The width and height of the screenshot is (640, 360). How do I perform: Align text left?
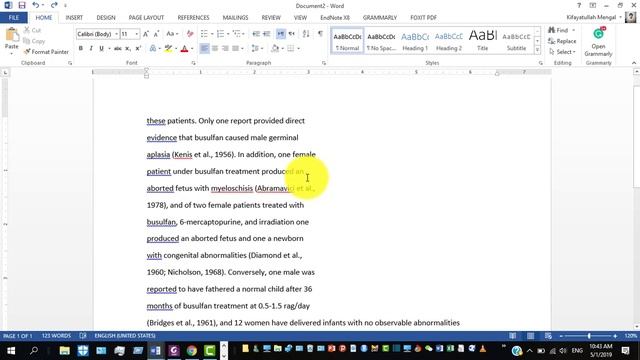pyautogui.click(x=204, y=49)
